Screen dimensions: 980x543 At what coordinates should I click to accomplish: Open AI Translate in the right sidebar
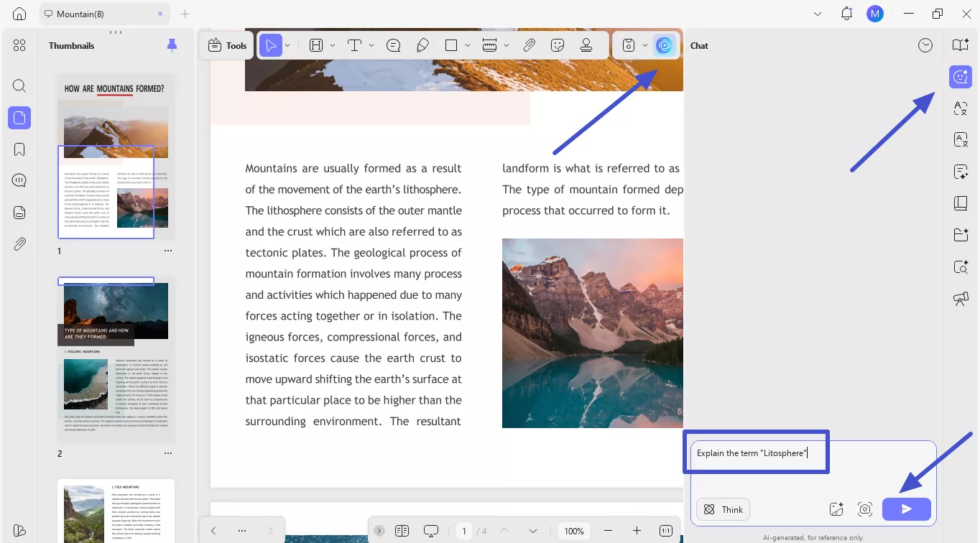point(961,108)
